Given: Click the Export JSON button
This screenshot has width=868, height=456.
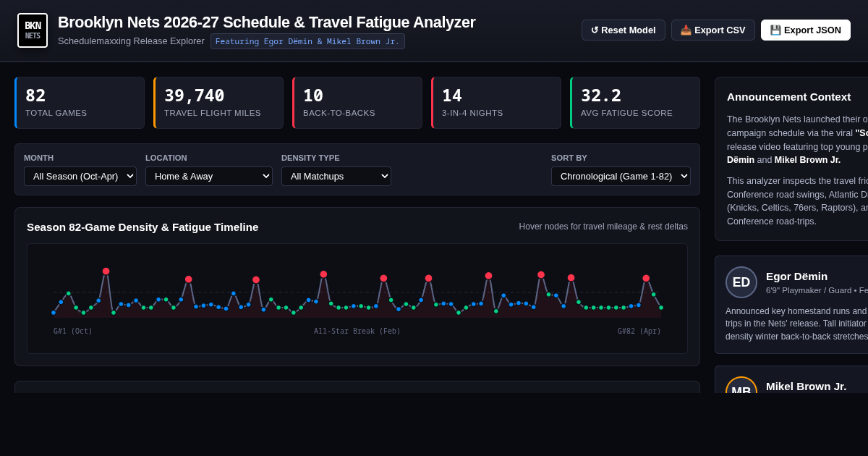Looking at the screenshot, I should (x=806, y=30).
